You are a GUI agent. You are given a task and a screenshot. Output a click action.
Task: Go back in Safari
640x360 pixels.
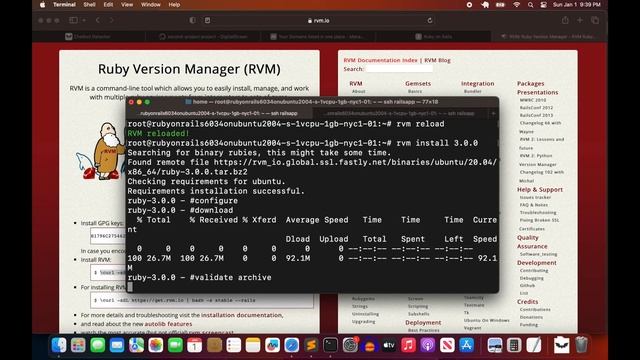coord(98,20)
